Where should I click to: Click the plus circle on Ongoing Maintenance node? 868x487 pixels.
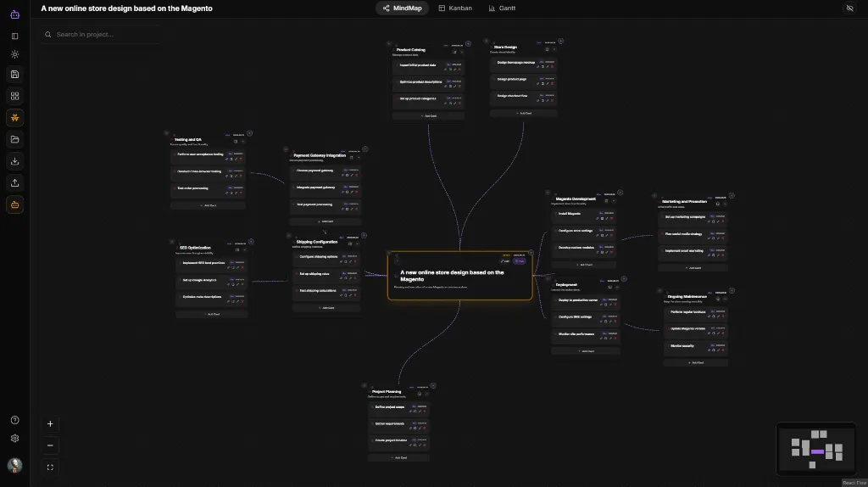(x=732, y=290)
